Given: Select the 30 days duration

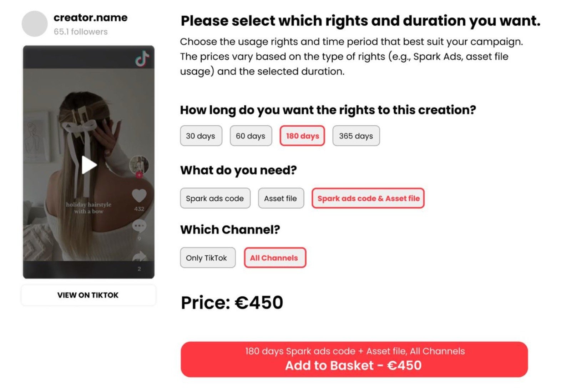Looking at the screenshot, I should tap(201, 136).
